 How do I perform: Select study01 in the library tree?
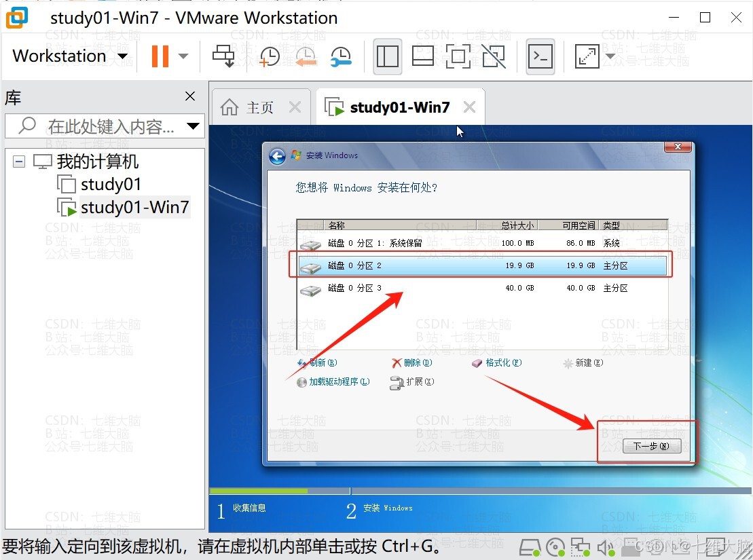111,184
